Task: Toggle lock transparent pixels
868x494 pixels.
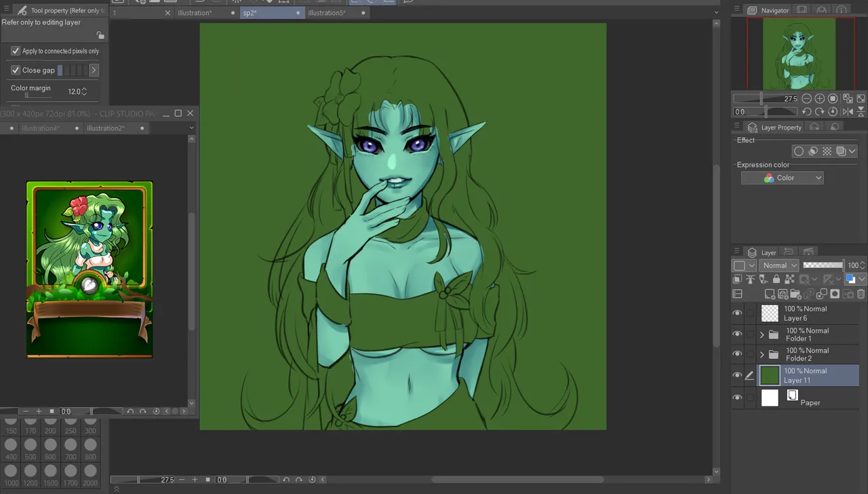Action: tap(789, 279)
